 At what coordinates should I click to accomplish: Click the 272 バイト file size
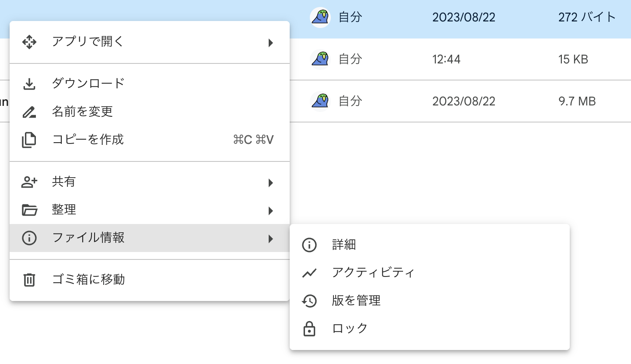click(587, 17)
